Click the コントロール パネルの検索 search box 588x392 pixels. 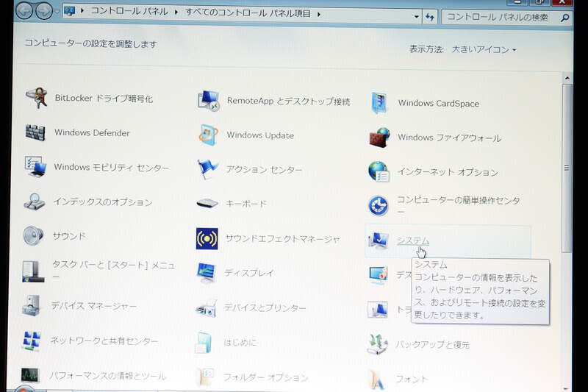pos(507,17)
